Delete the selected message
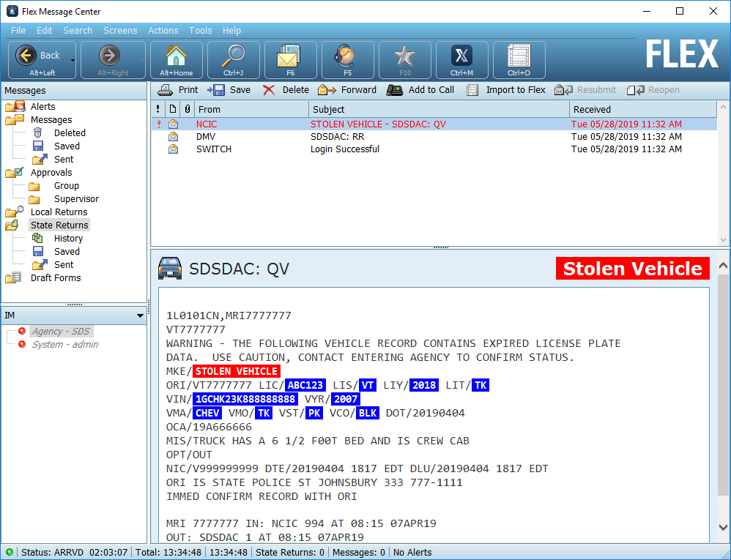Image resolution: width=731 pixels, height=560 pixels. [286, 90]
